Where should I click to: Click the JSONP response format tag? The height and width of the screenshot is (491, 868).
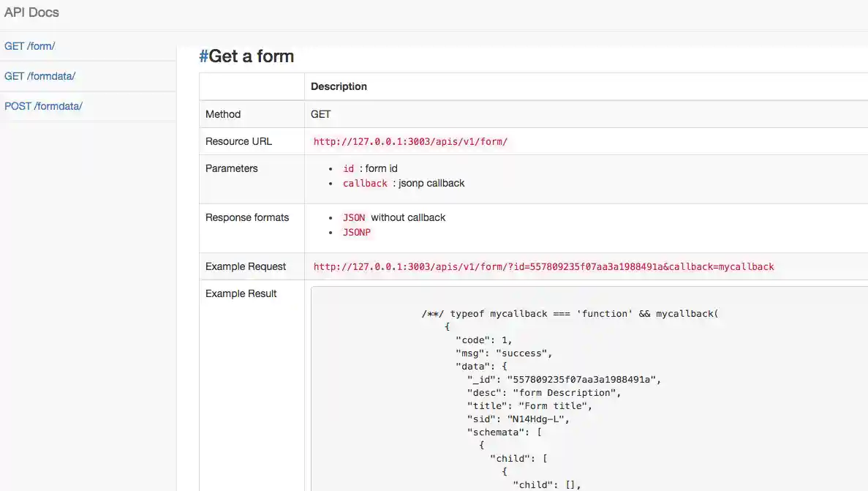(x=357, y=233)
